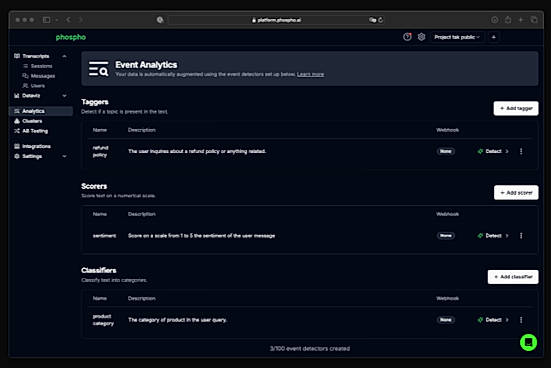Click the None webhook badge for refund policy
551x368 pixels.
(x=446, y=151)
